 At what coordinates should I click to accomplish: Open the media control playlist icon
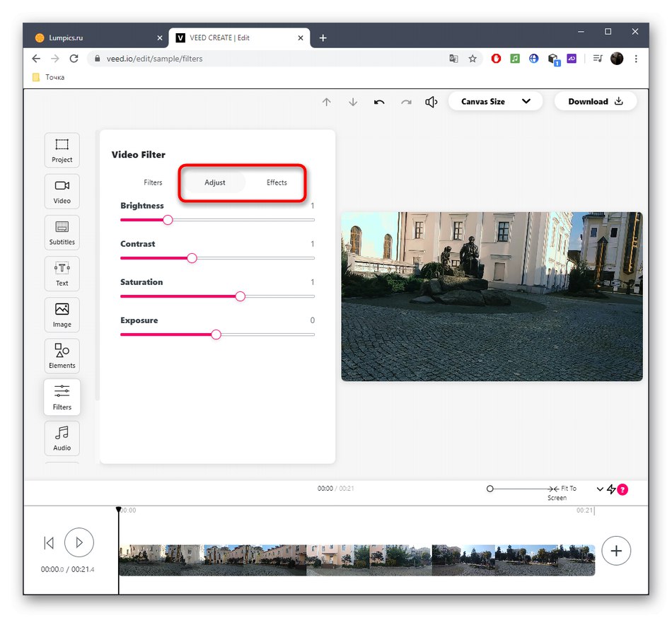click(x=598, y=59)
